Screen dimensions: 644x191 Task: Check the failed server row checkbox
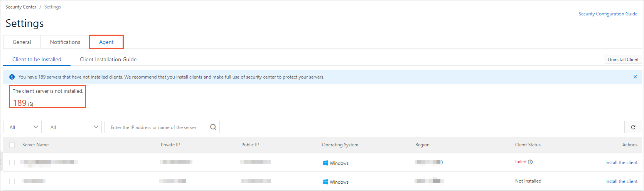12,163
